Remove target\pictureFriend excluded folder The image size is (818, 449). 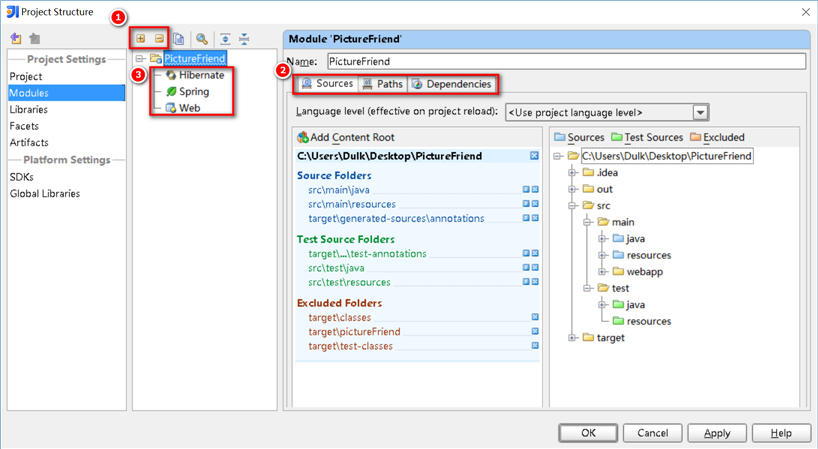(x=535, y=331)
